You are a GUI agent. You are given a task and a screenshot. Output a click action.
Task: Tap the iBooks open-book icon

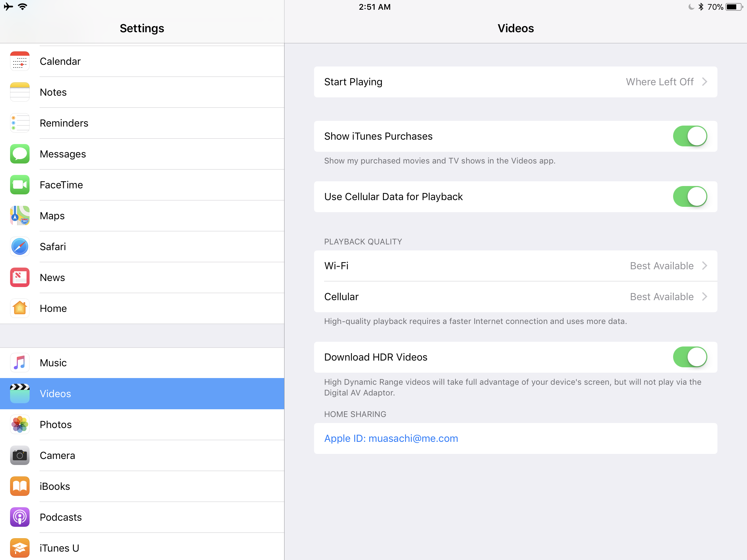pyautogui.click(x=19, y=486)
